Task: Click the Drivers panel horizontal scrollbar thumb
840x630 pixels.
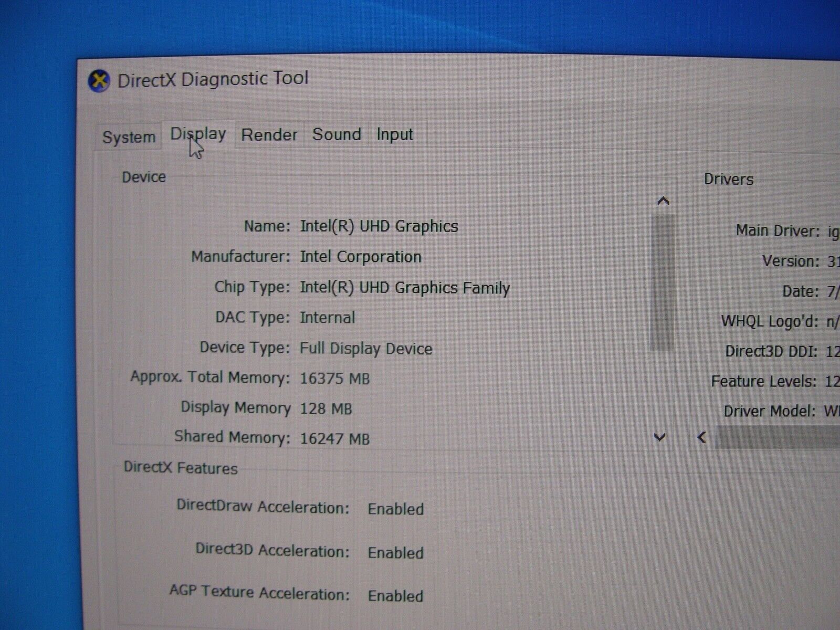Action: click(x=778, y=437)
